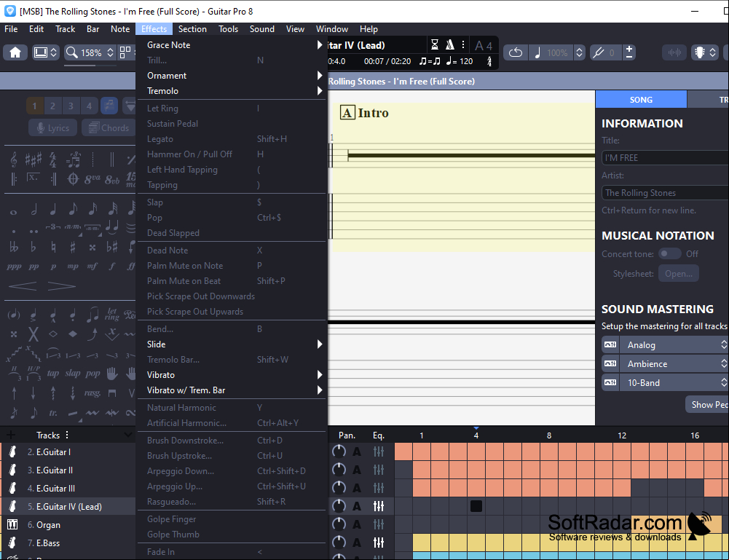Select the whole note duration icon
The width and height of the screenshot is (729, 560).
[x=14, y=213]
